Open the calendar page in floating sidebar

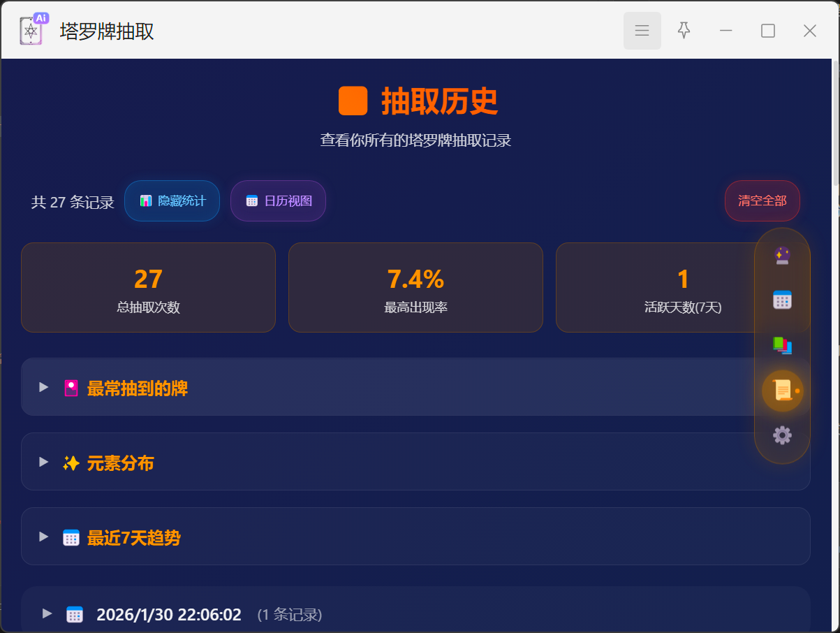click(782, 300)
